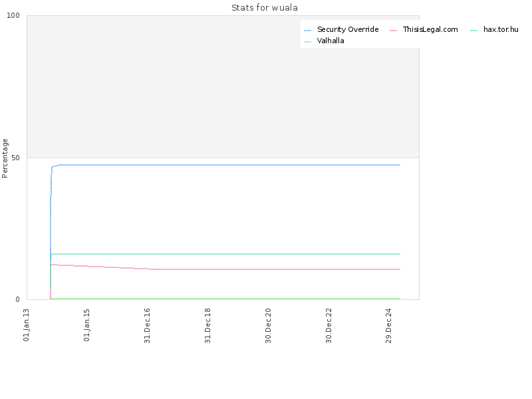Click the green Valhalla line at zero
Viewport: 532px width, 399px height.
tap(224, 299)
